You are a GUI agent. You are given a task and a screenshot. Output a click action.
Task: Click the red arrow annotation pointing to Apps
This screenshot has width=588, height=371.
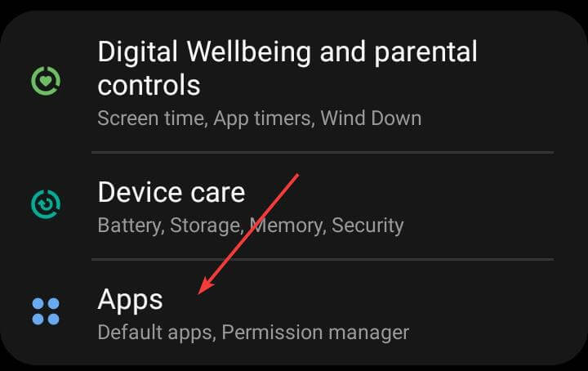coord(248,234)
